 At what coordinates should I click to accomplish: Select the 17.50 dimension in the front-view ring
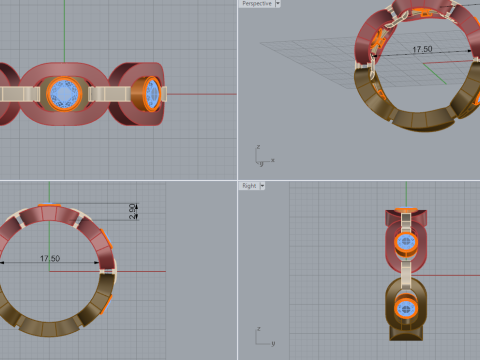(x=50, y=258)
